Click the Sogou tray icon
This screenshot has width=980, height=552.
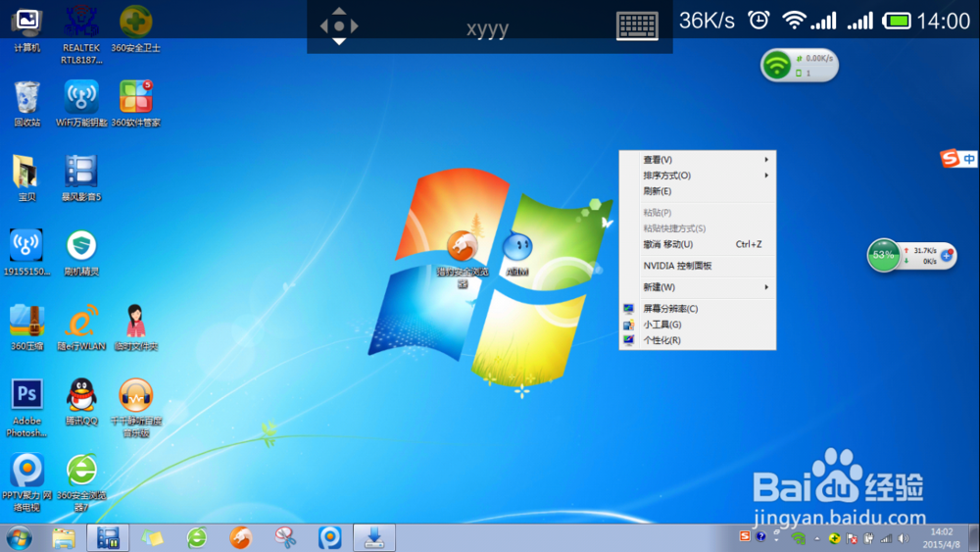coord(745,536)
